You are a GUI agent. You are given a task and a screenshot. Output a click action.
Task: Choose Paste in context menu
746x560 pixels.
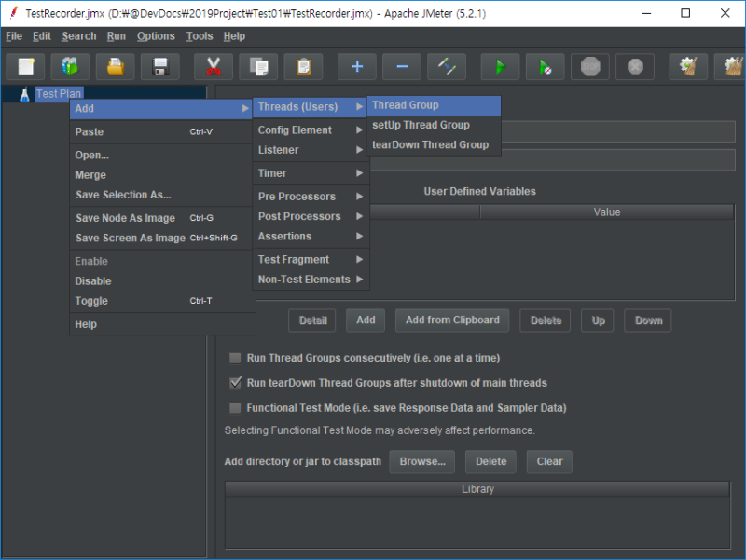[161, 131]
